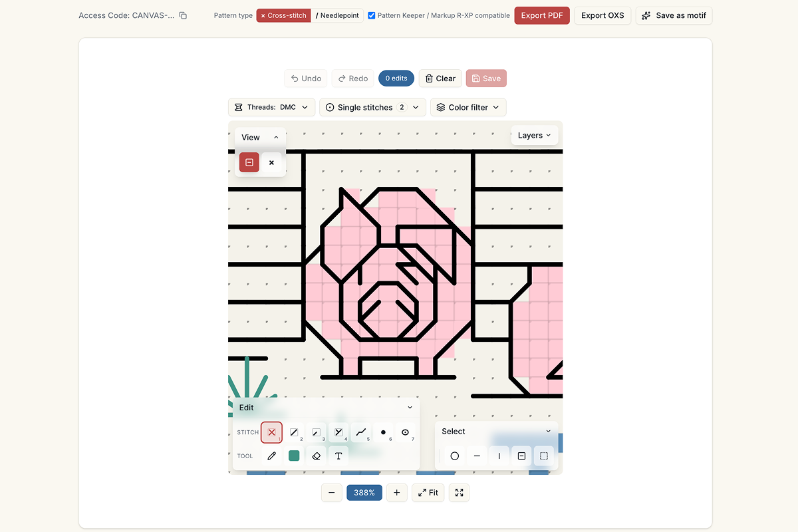The width and height of the screenshot is (798, 532).
Task: Redo the last edit
Action: coord(352,78)
